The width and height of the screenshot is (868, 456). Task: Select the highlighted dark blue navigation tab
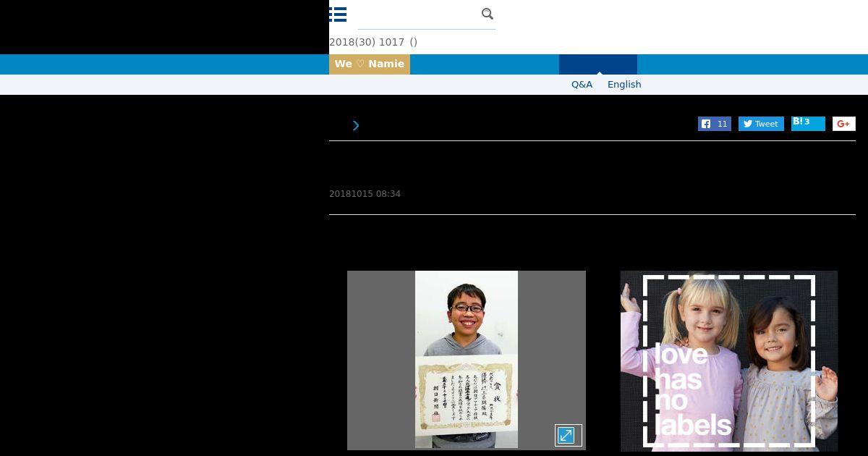coord(598,64)
